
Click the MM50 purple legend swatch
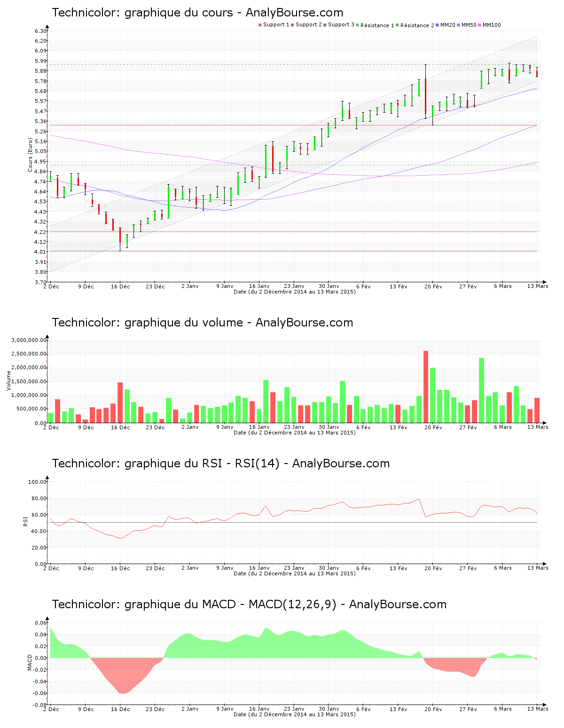458,25
